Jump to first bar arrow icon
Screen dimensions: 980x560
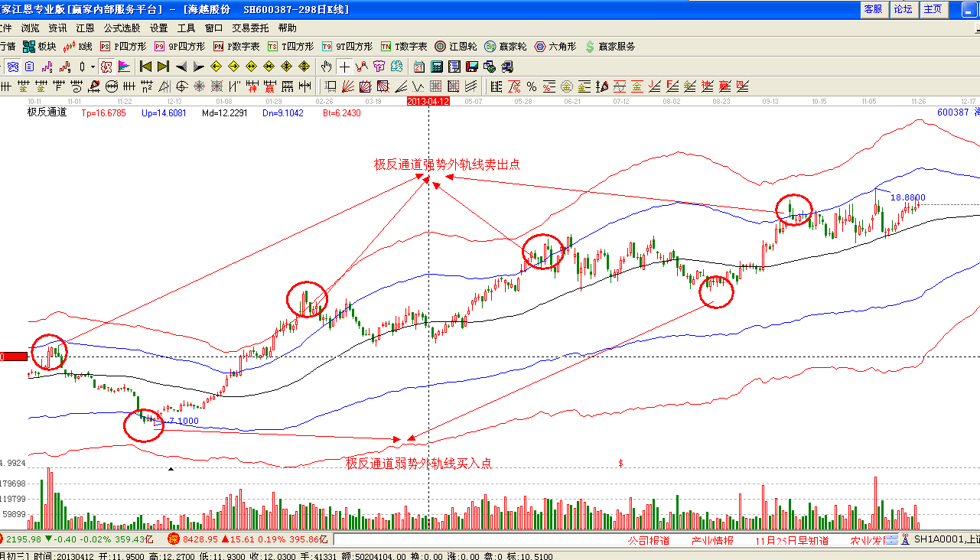click(145, 67)
